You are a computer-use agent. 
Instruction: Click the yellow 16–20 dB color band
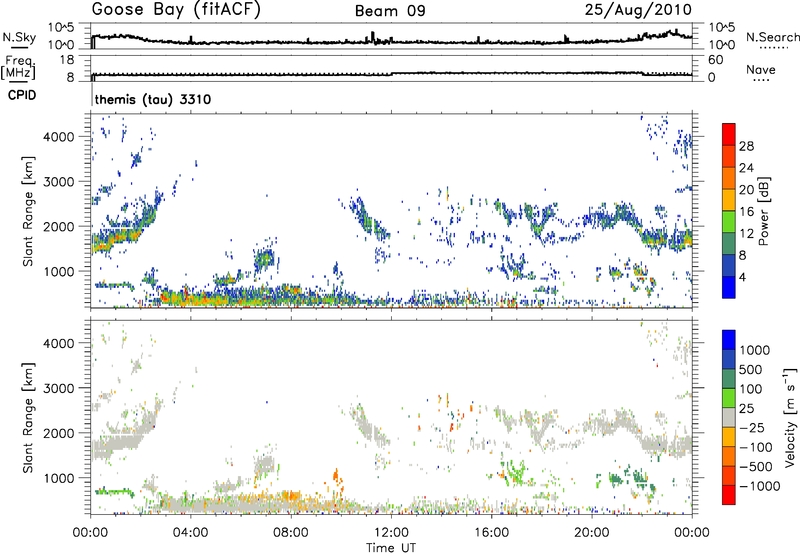tap(729, 200)
